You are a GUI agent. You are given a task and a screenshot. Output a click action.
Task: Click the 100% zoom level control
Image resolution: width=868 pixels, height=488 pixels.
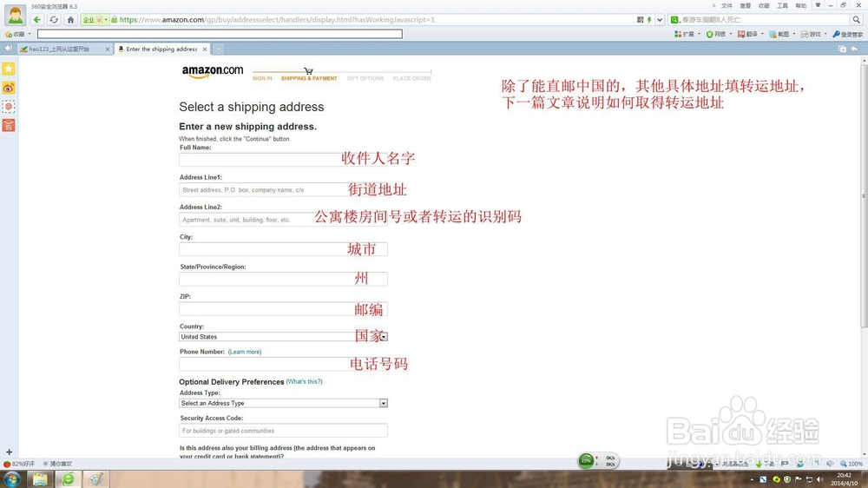coord(852,464)
